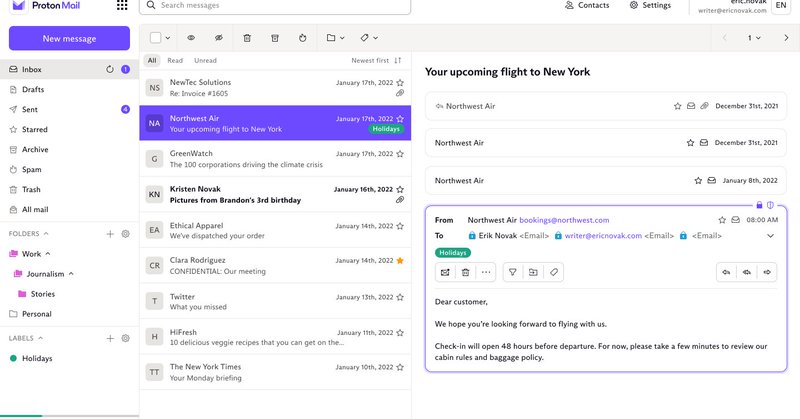Screen dimensions: 800x419
Task: Move open message to folder icon
Action: coord(533,272)
